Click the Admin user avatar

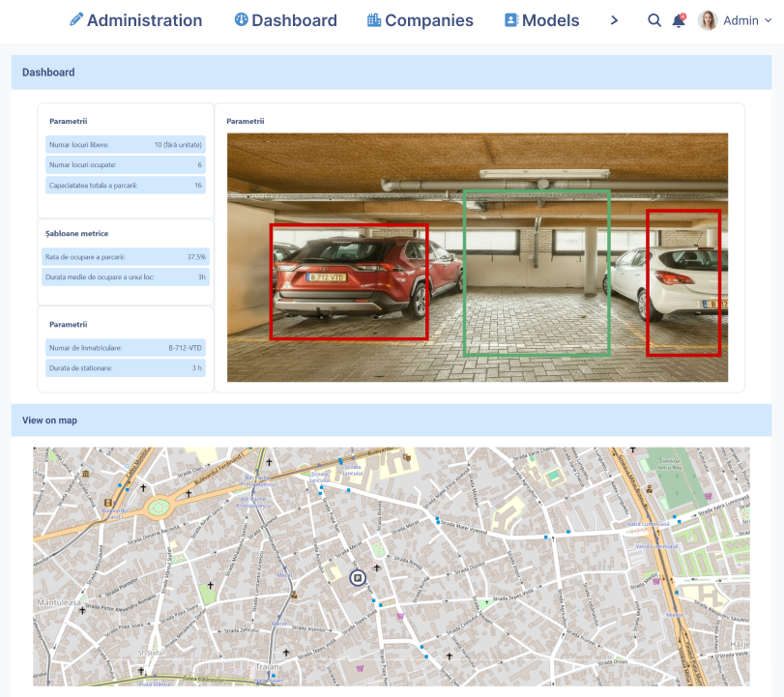[708, 20]
